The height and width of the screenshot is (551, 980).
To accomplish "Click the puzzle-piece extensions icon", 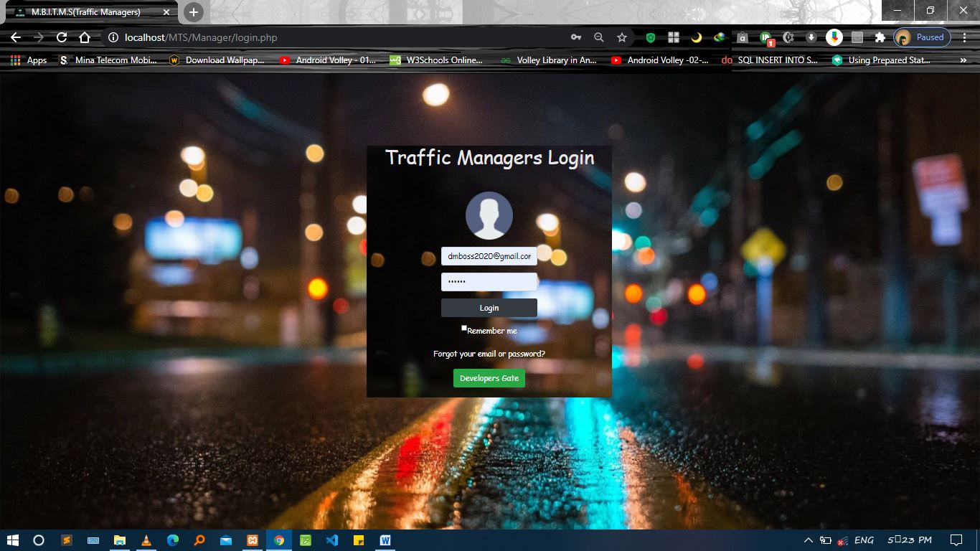I will (x=880, y=37).
